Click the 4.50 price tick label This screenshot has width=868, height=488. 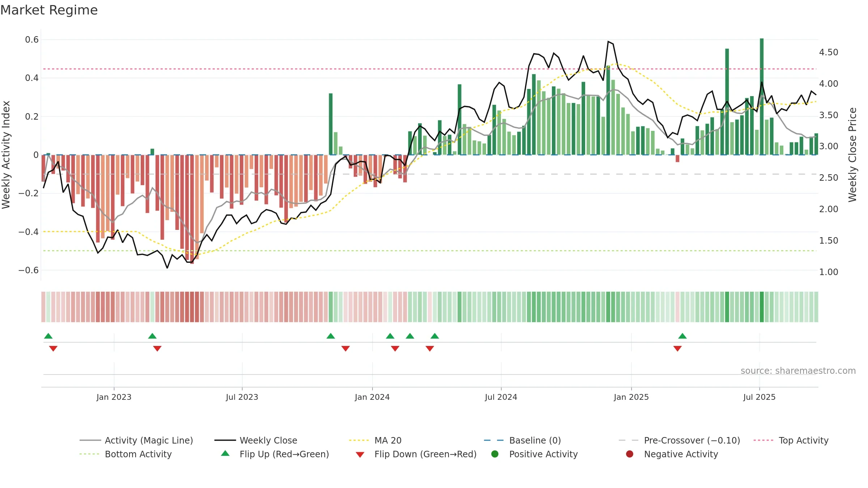coord(829,52)
